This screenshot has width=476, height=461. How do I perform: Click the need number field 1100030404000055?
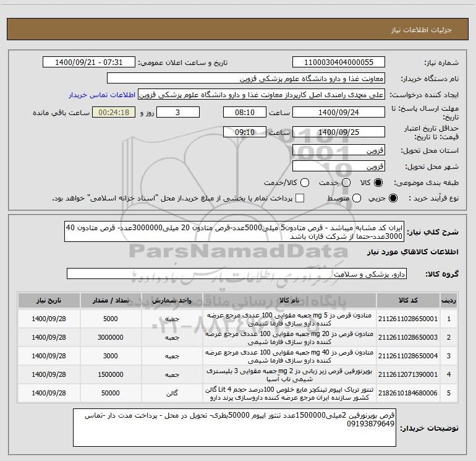click(339, 62)
